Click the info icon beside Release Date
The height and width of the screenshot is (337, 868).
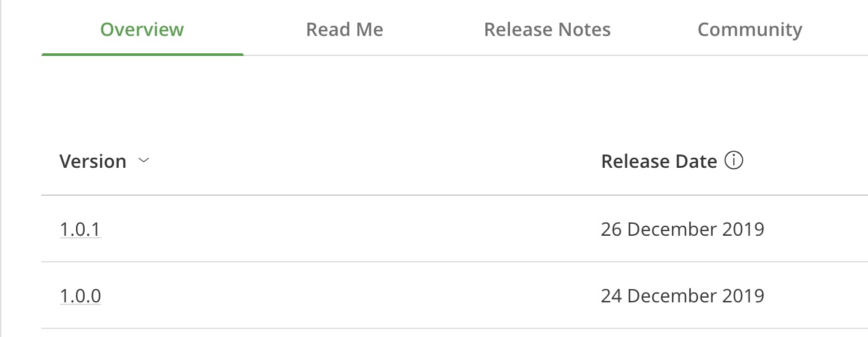coord(733,161)
